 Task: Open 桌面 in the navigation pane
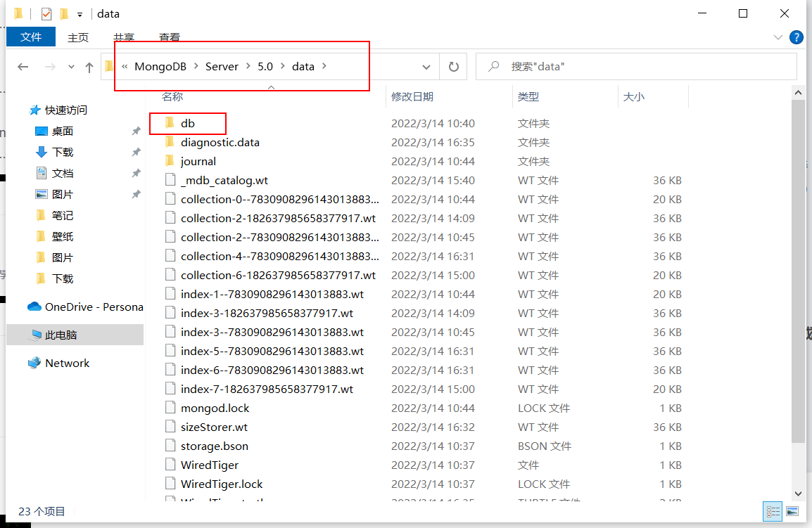coord(63,131)
